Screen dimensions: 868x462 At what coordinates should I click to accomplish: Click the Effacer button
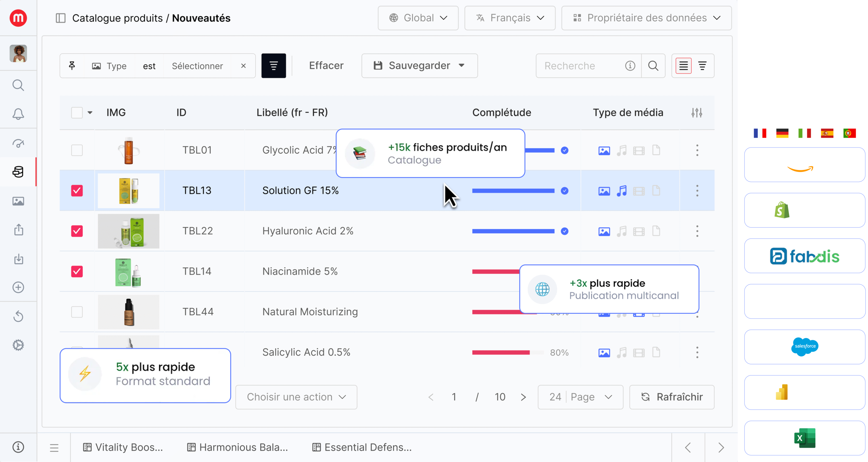326,65
